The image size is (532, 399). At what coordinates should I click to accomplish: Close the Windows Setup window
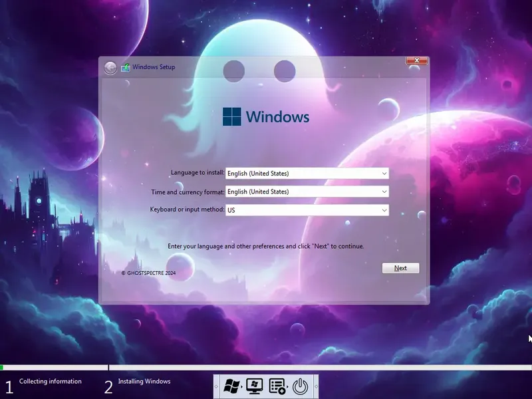click(x=416, y=60)
